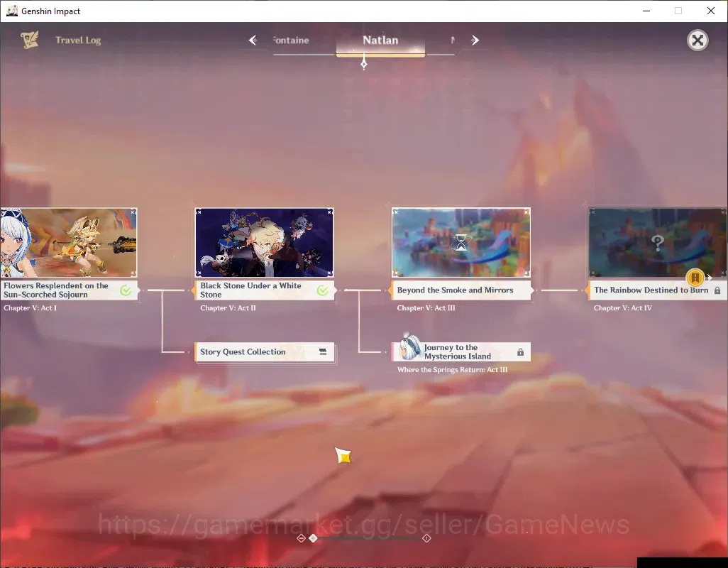Click Where the Springs Return: Act III label

coord(452,370)
